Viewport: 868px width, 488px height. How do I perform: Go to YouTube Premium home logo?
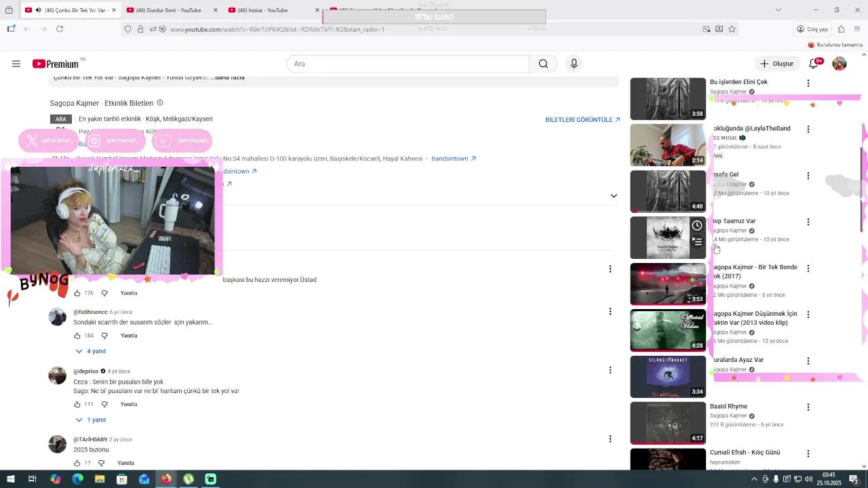point(56,64)
